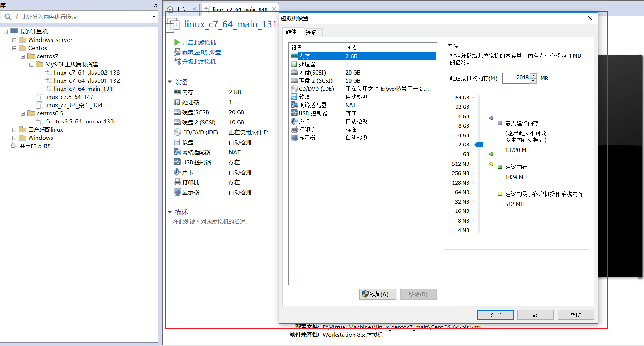Open the 主页 home tab

tap(182, 9)
